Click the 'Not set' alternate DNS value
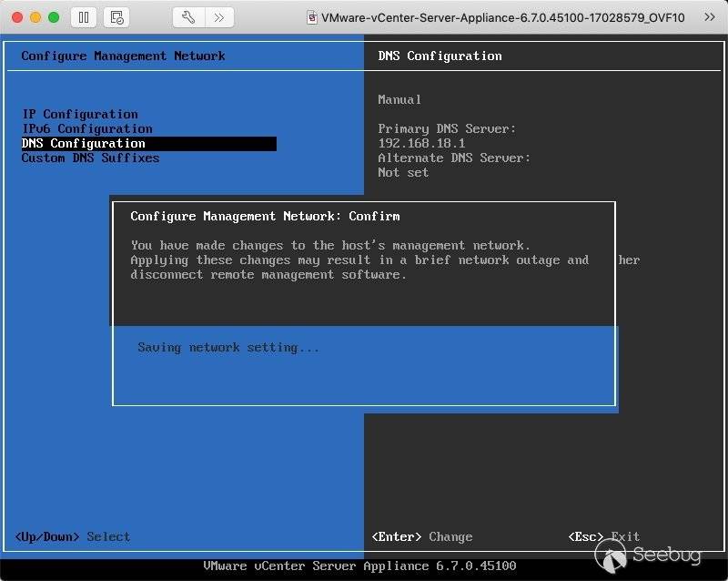The height and width of the screenshot is (581, 728). point(403,172)
